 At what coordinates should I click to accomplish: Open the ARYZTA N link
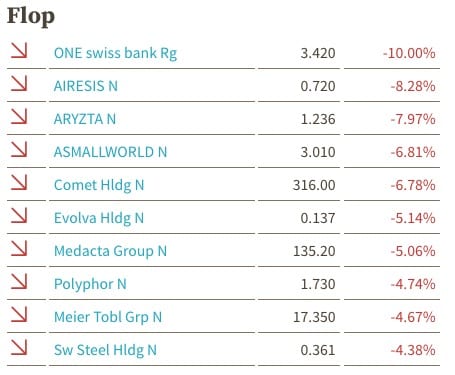coord(85,119)
